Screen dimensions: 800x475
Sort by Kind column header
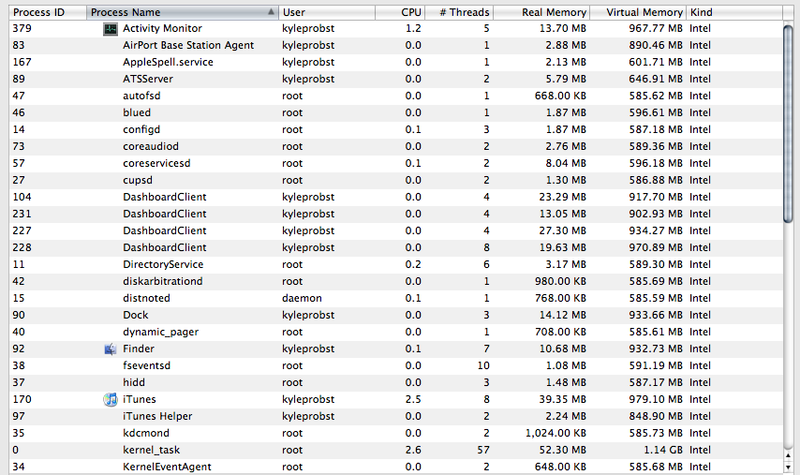click(x=734, y=12)
